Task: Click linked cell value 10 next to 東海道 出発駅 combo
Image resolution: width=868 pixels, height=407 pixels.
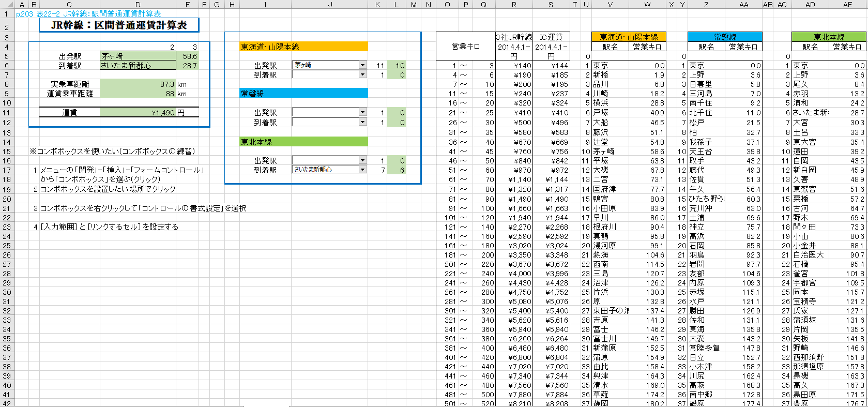Action: [x=397, y=66]
